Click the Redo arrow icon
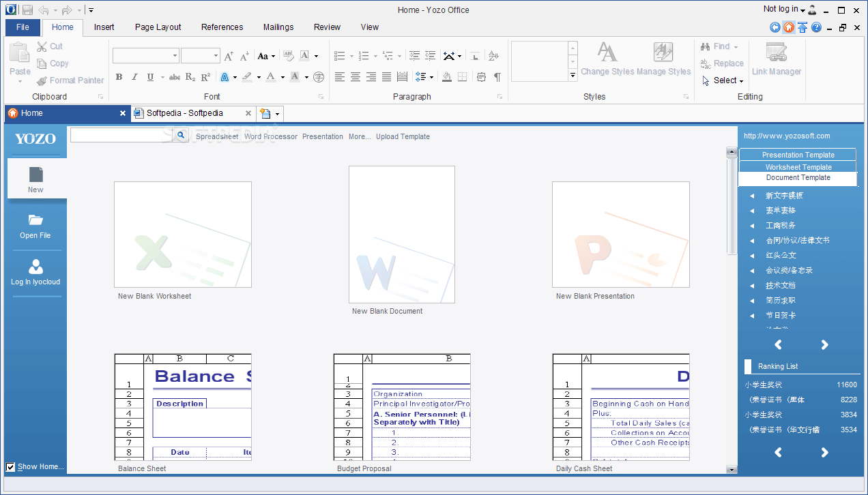Viewport: 868px width, 495px height. pos(67,10)
